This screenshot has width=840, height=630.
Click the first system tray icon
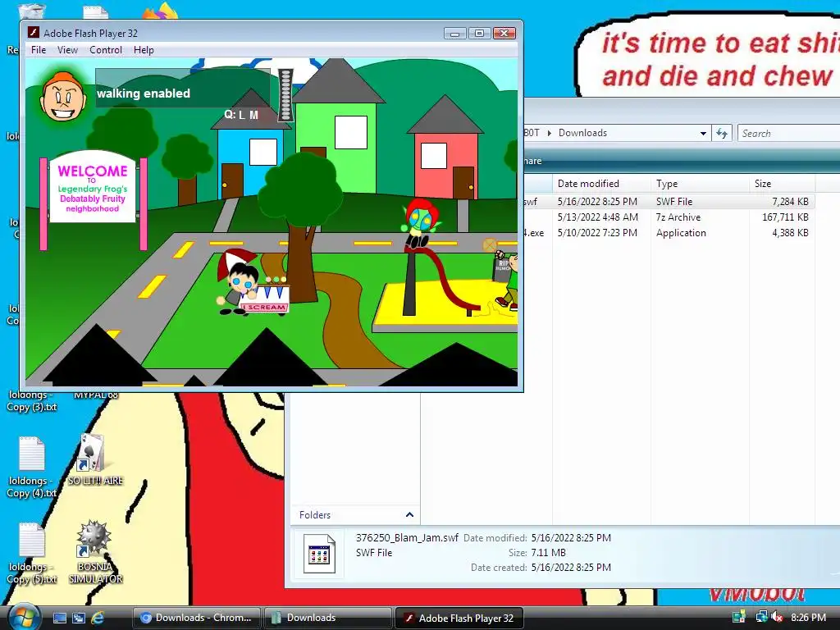[x=739, y=617]
